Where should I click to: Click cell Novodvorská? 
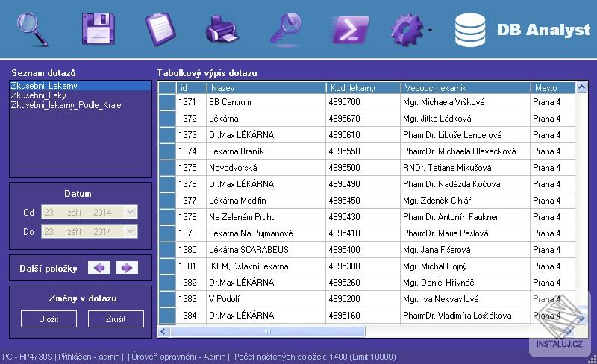[x=266, y=168]
